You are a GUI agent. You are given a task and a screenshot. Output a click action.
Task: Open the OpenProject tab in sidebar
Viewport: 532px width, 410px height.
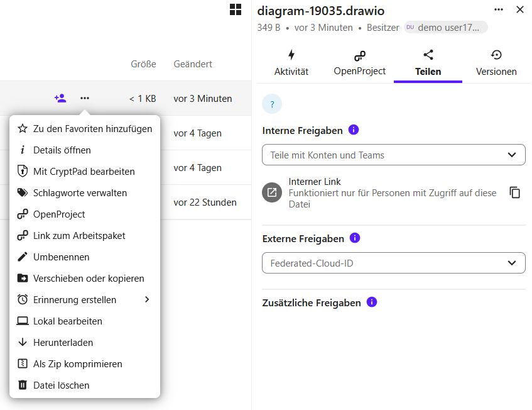coord(360,64)
